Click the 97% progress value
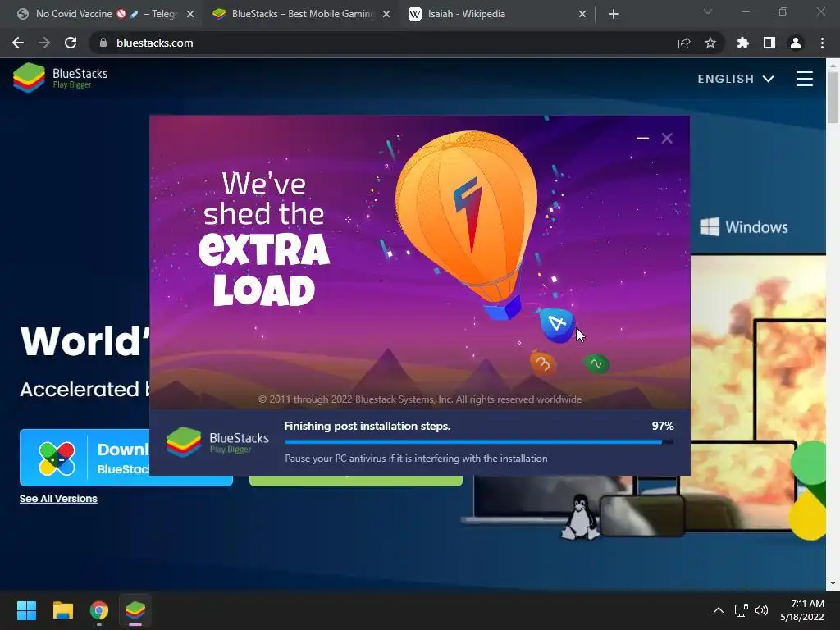This screenshot has width=840, height=630. tap(663, 426)
